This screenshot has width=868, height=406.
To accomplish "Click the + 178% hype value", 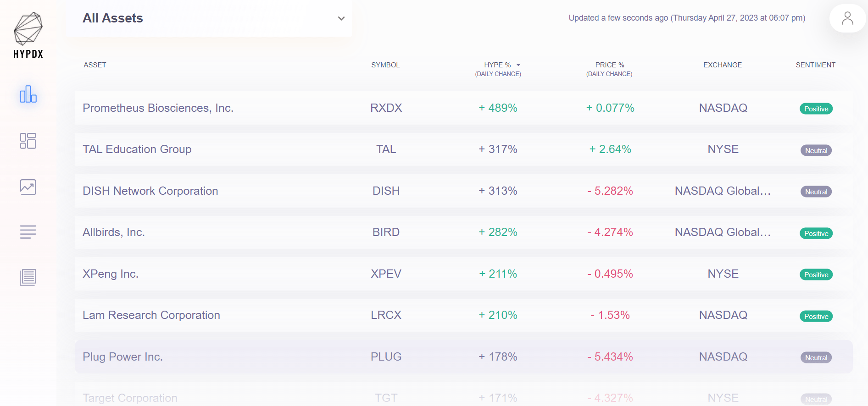I will tap(498, 357).
